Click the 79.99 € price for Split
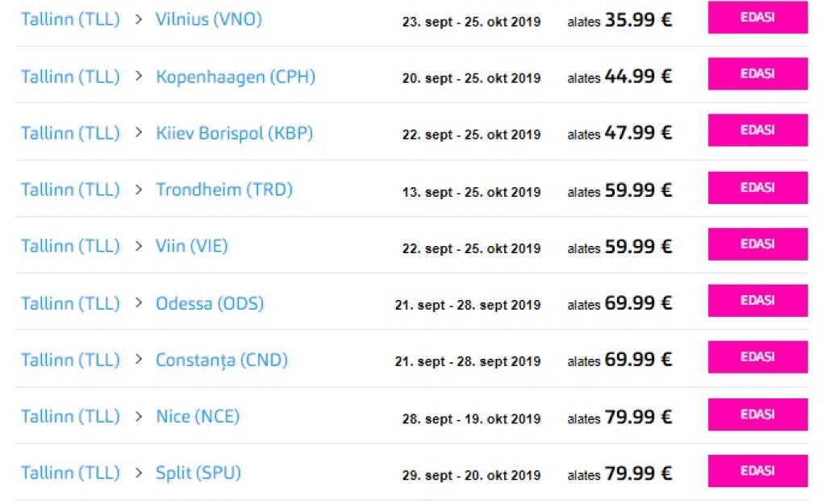Viewport: 826px width, 504px height. click(x=638, y=473)
